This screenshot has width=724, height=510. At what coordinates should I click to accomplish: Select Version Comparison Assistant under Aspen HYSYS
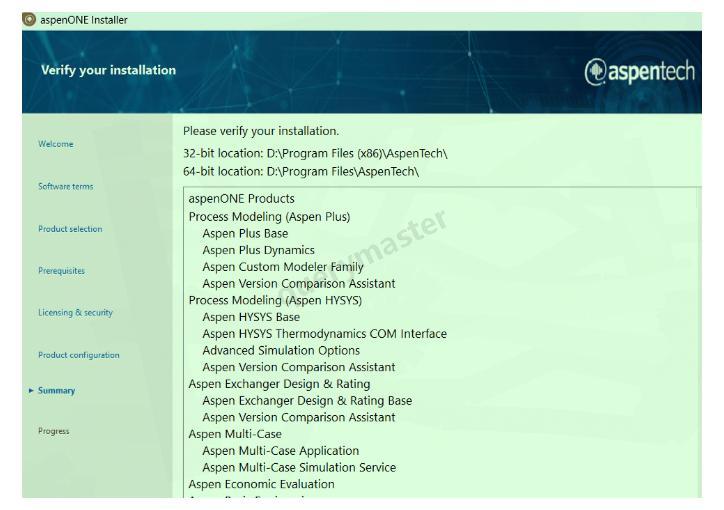coord(299,367)
